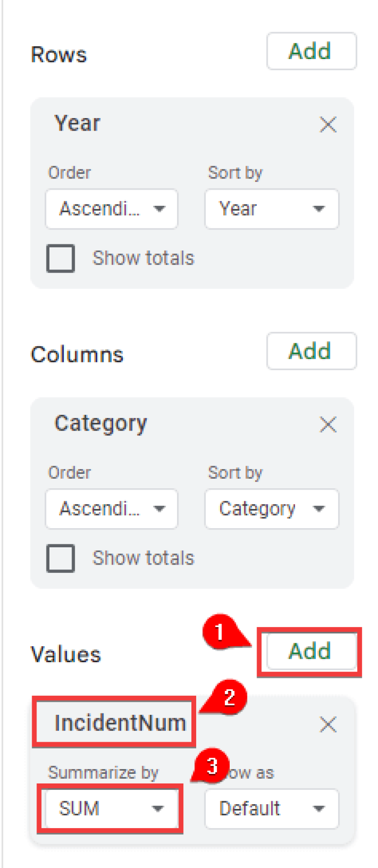Add a new field to Rows

click(x=311, y=51)
